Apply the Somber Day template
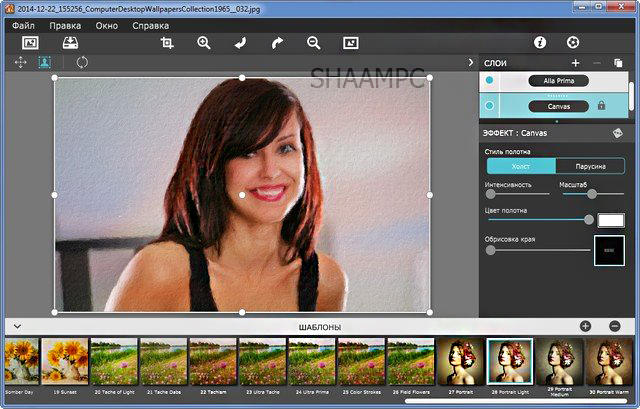640x409 pixels. pyautogui.click(x=22, y=362)
